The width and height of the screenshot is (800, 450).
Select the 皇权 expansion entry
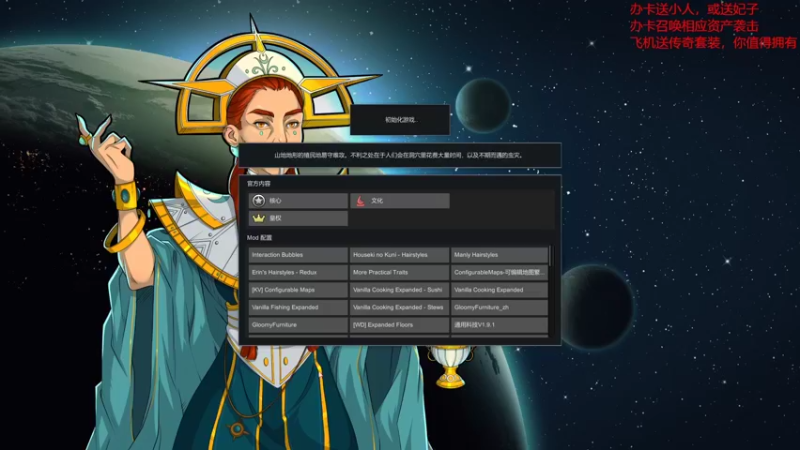(x=298, y=218)
